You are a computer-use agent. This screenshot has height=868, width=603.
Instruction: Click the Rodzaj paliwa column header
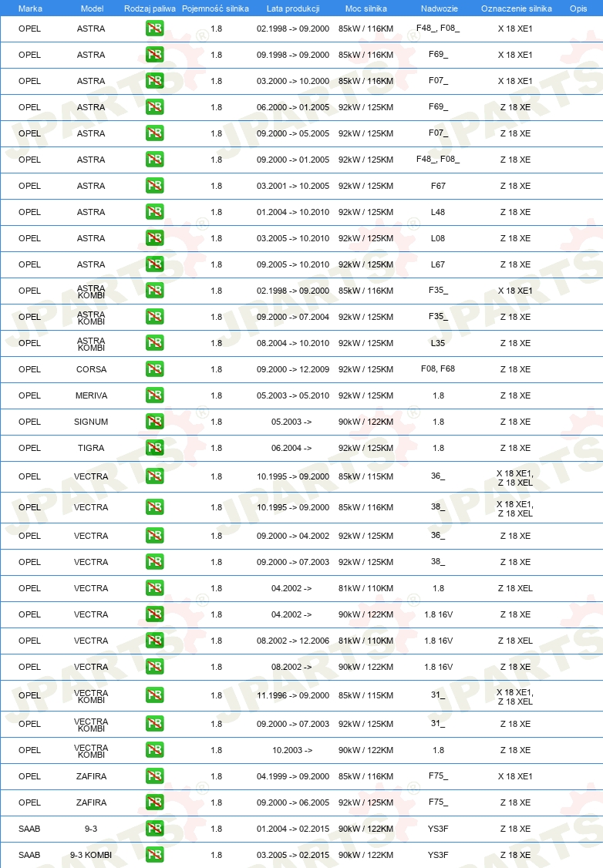[150, 8]
